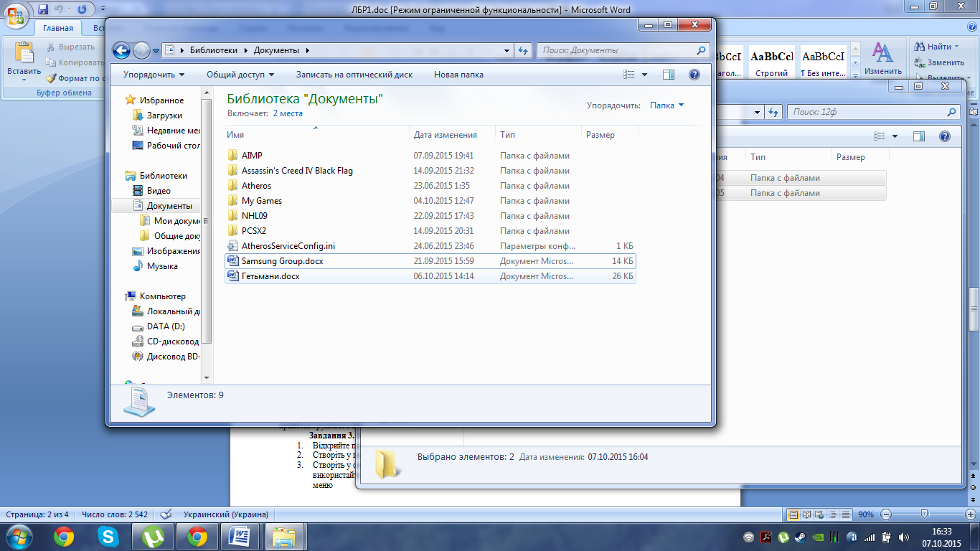Activate the Format Painter brush in Word
The image size is (980, 551).
tap(51, 78)
